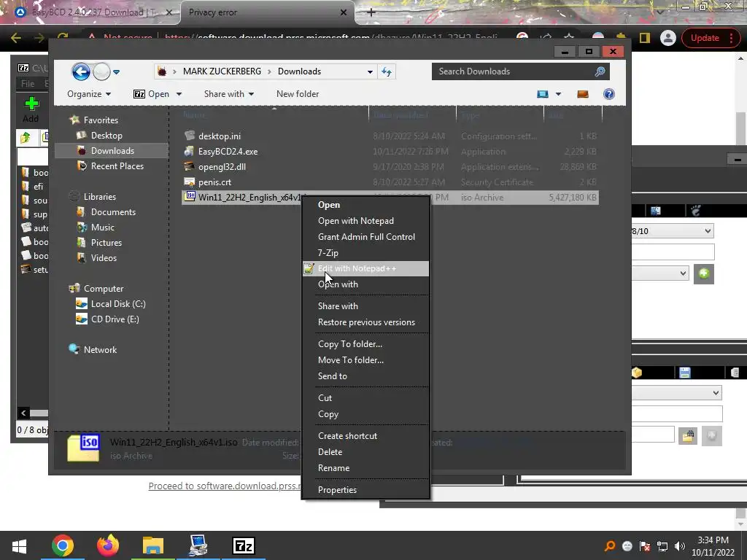Open Music library in sidebar

[102, 227]
